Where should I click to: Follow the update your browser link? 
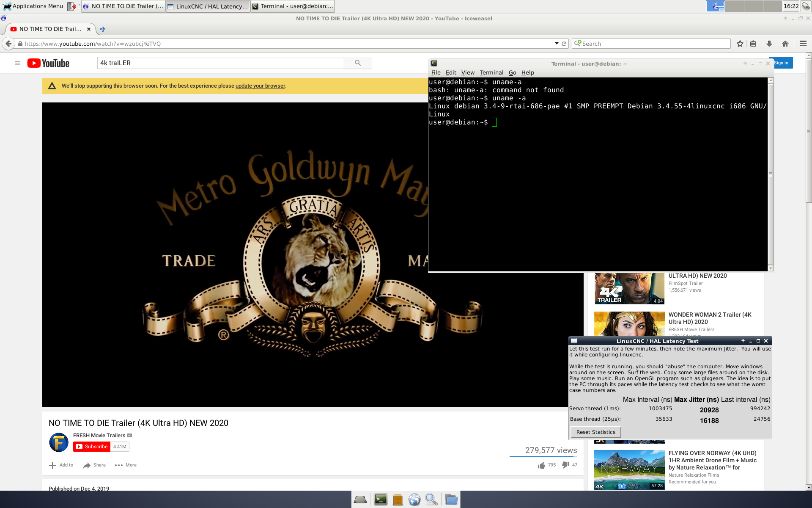point(260,86)
